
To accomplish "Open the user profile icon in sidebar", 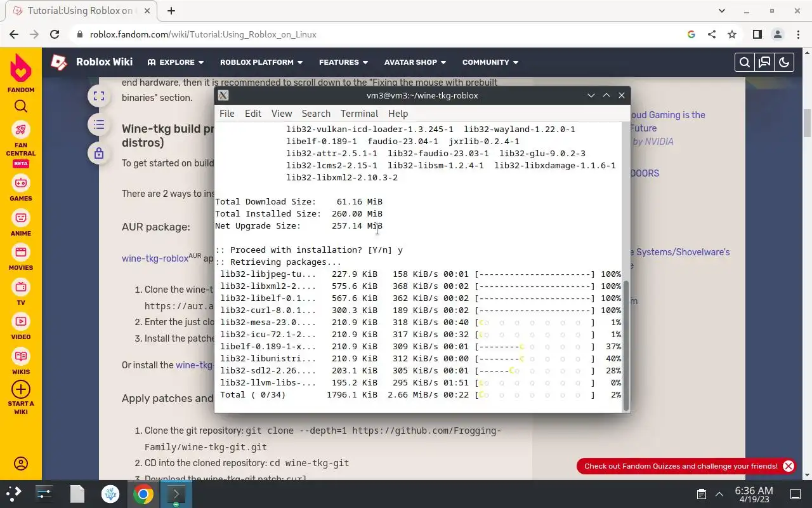I will (x=21, y=464).
